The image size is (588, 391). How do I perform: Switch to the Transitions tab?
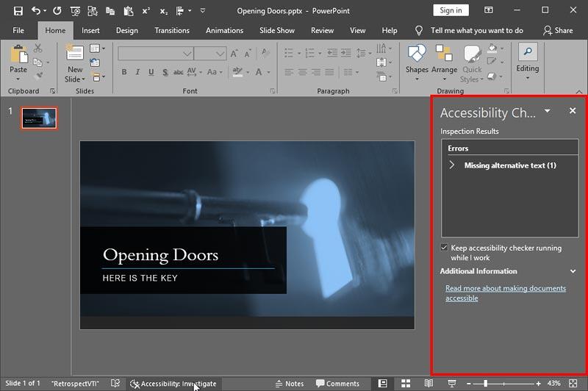(x=172, y=30)
